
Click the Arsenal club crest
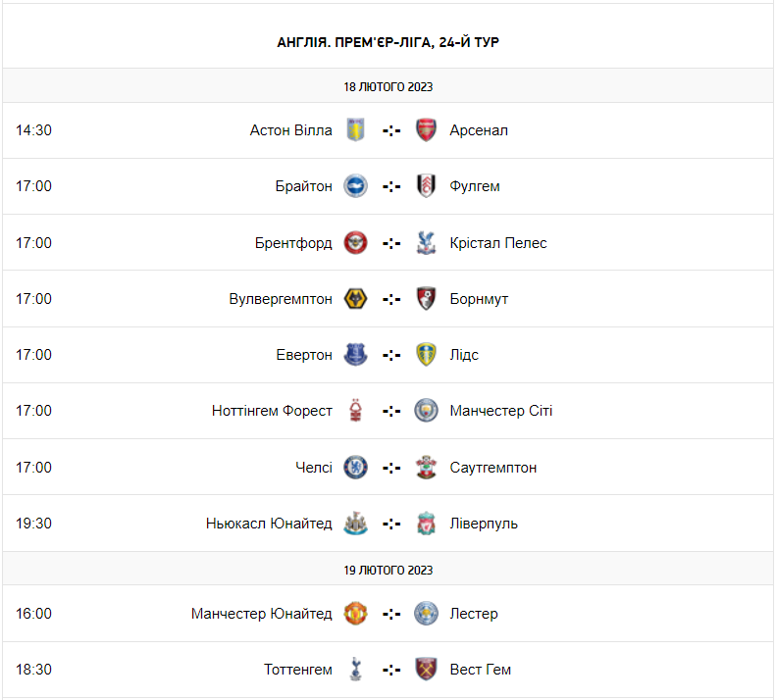pos(426,130)
